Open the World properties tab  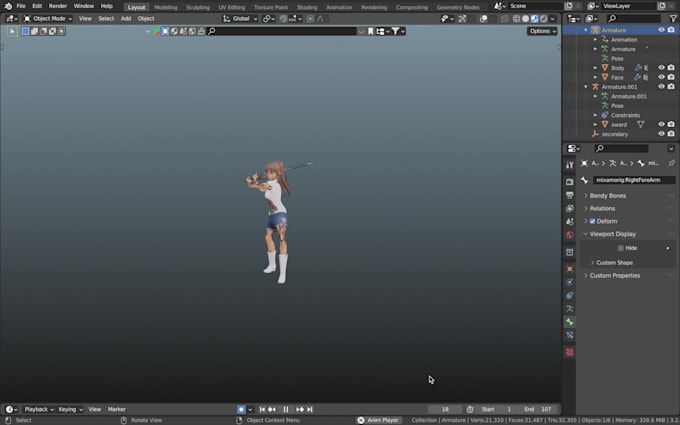569,235
